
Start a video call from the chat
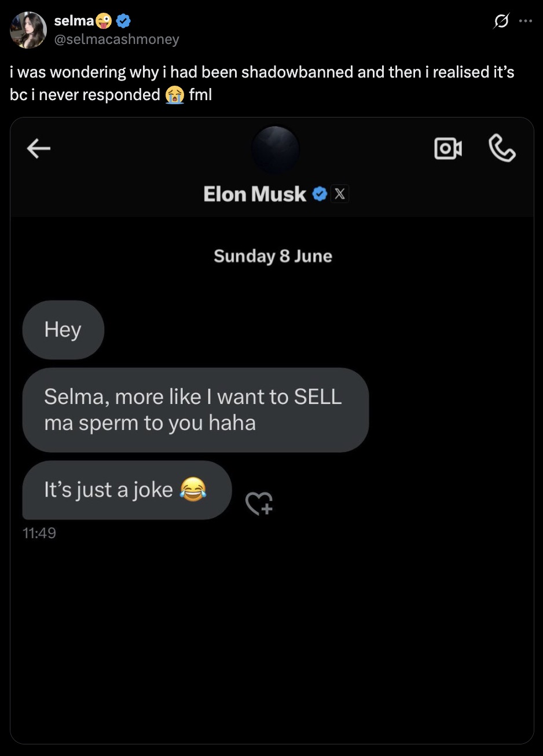[448, 149]
